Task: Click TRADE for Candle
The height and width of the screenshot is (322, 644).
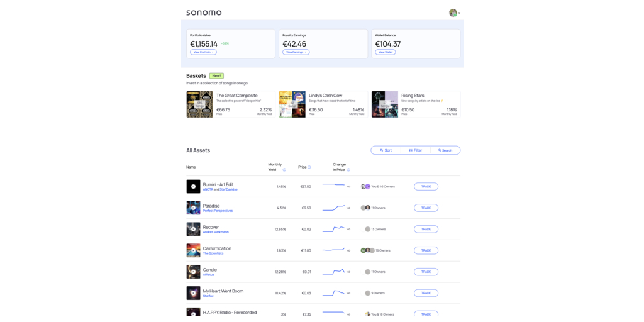Action: 426,272
